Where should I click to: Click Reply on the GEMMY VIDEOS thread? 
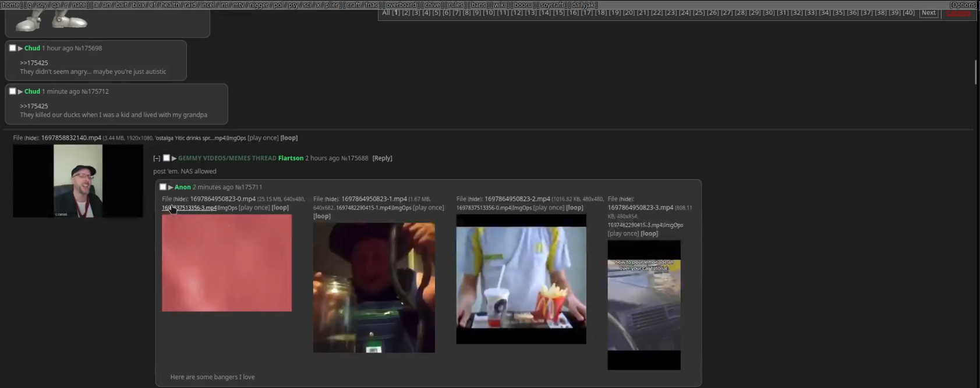coord(382,158)
